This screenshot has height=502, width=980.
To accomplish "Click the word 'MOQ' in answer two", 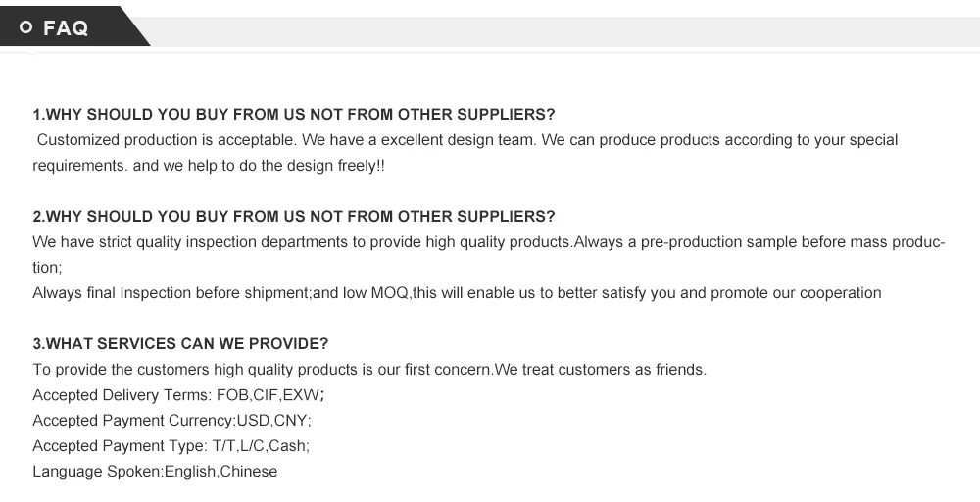I will (x=389, y=292).
